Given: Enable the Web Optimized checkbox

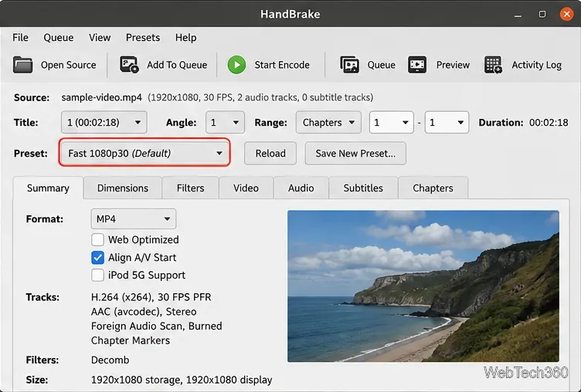Looking at the screenshot, I should pyautogui.click(x=97, y=239).
